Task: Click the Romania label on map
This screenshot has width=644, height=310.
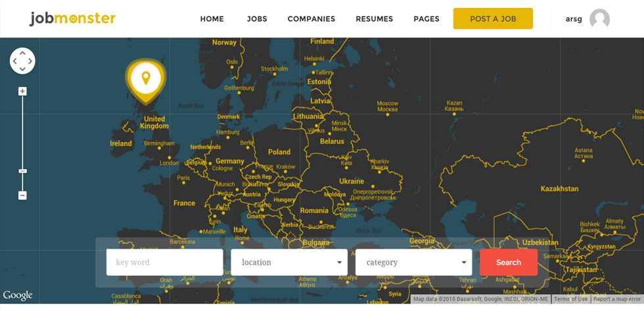Action: (x=314, y=211)
